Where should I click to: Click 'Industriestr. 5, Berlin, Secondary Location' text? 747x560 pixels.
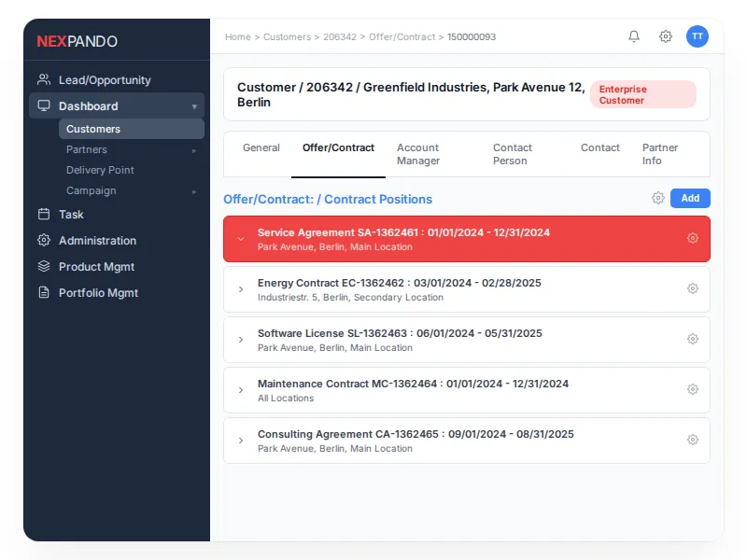pyautogui.click(x=350, y=297)
